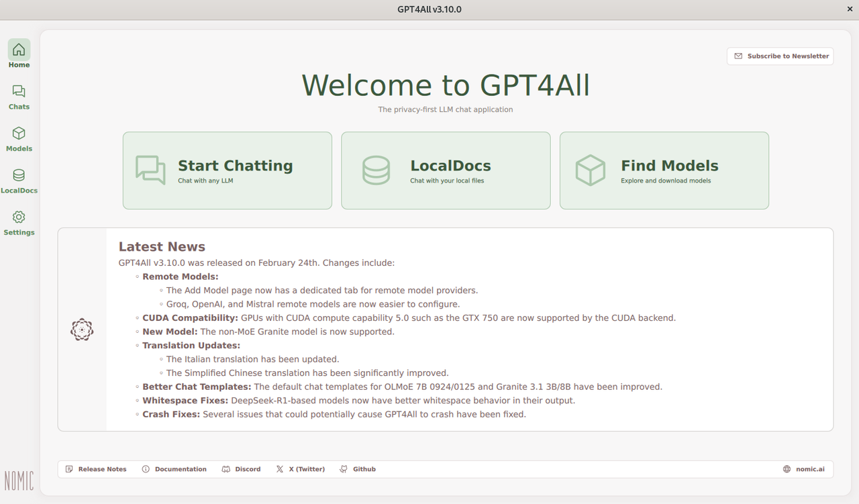Open the Settings gear icon
This screenshot has width=859, height=504.
point(19,217)
